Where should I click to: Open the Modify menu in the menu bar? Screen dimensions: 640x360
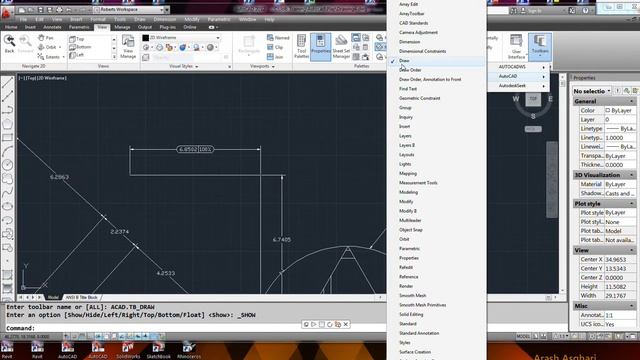pyautogui.click(x=192, y=19)
